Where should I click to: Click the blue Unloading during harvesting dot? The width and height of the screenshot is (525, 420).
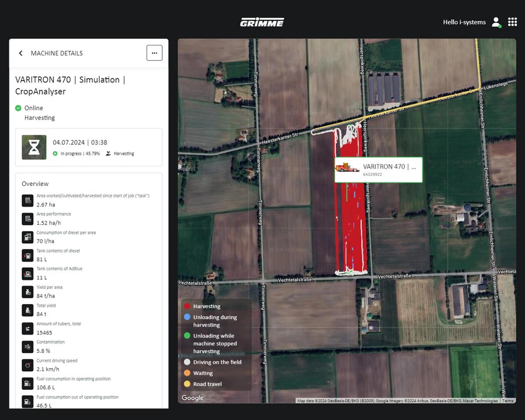187,317
